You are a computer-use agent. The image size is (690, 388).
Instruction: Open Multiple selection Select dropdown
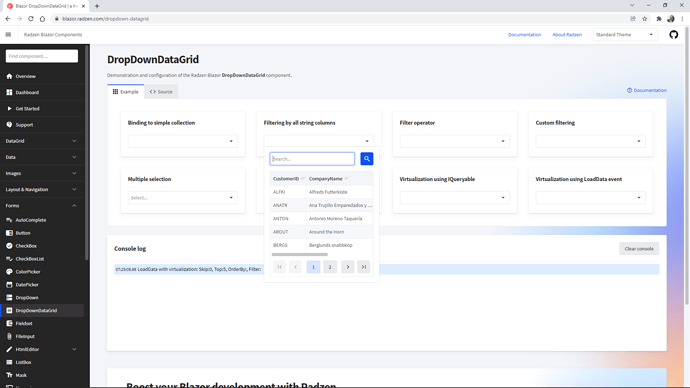pyautogui.click(x=183, y=198)
